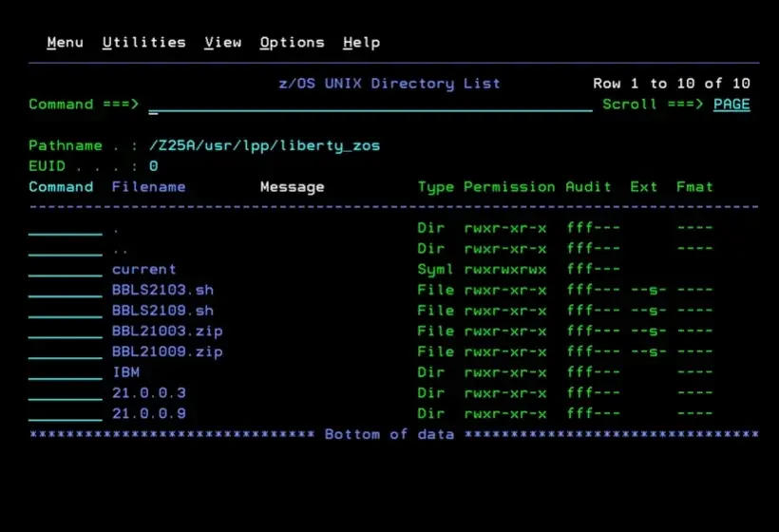Select the 21.0.0.9 directory name

148,414
